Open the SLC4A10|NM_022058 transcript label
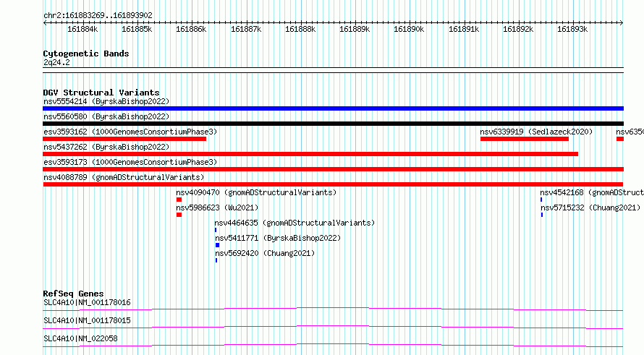The width and height of the screenshot is (644, 355). (x=80, y=338)
